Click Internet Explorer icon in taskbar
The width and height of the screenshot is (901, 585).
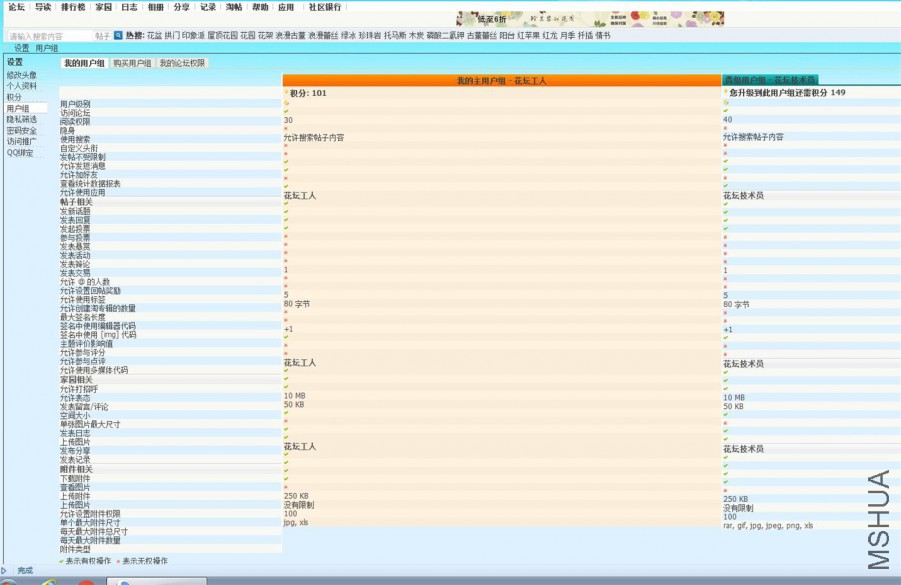click(x=48, y=582)
